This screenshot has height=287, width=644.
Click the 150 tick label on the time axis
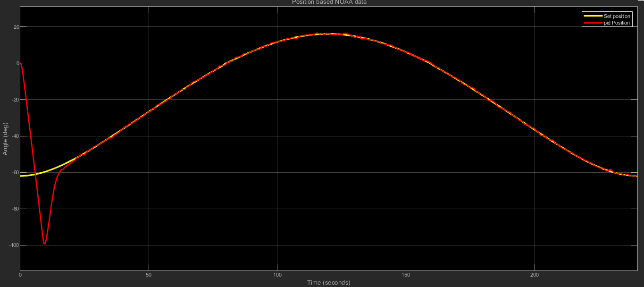click(x=406, y=275)
